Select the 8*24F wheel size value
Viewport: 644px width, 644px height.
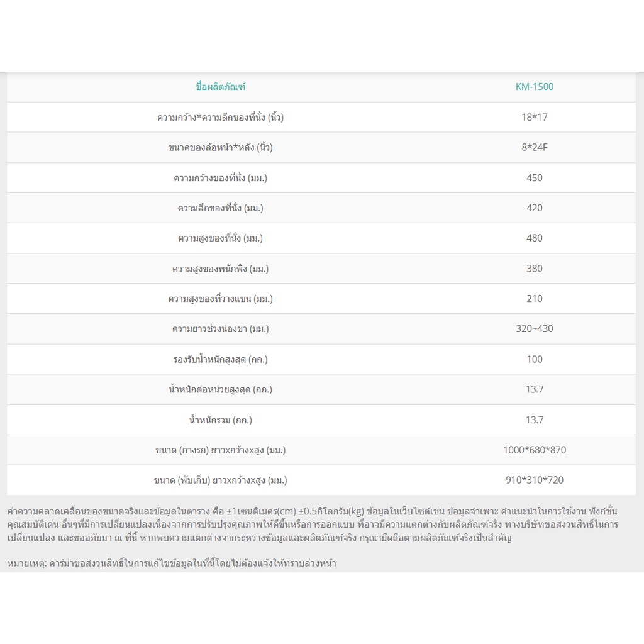click(x=535, y=147)
